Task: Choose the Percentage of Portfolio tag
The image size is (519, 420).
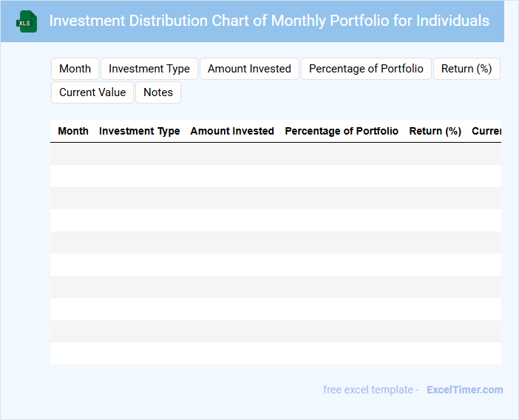Action: coord(366,69)
